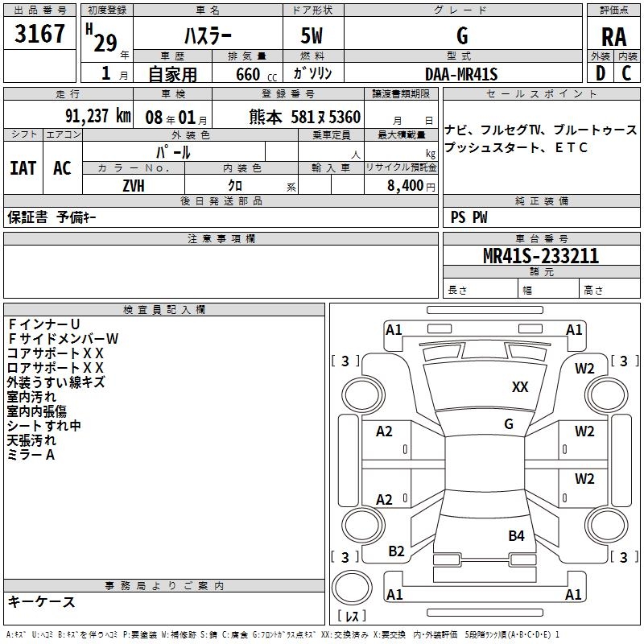This screenshot has height=644, width=644.
Task: Click the lot number 3167
Action: tap(40, 35)
